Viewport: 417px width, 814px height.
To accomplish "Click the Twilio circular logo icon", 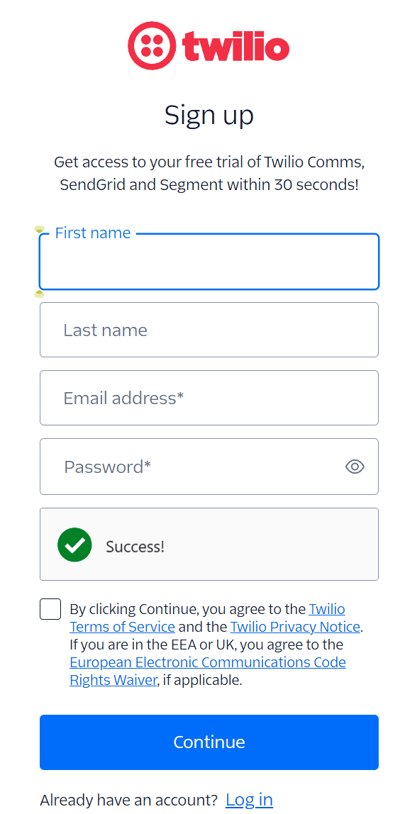I will point(152,46).
